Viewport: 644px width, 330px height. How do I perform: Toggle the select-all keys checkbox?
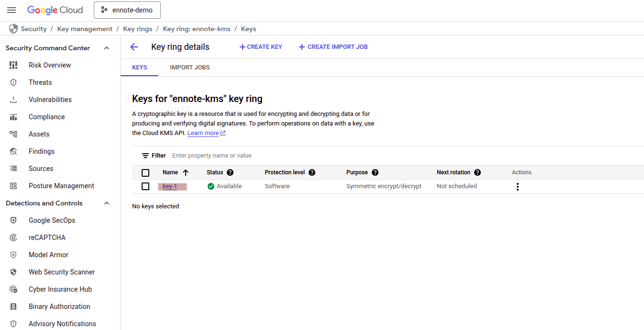click(x=145, y=173)
